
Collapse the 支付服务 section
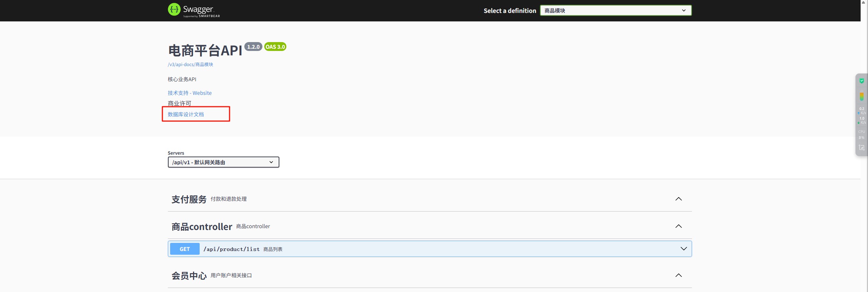coord(678,199)
